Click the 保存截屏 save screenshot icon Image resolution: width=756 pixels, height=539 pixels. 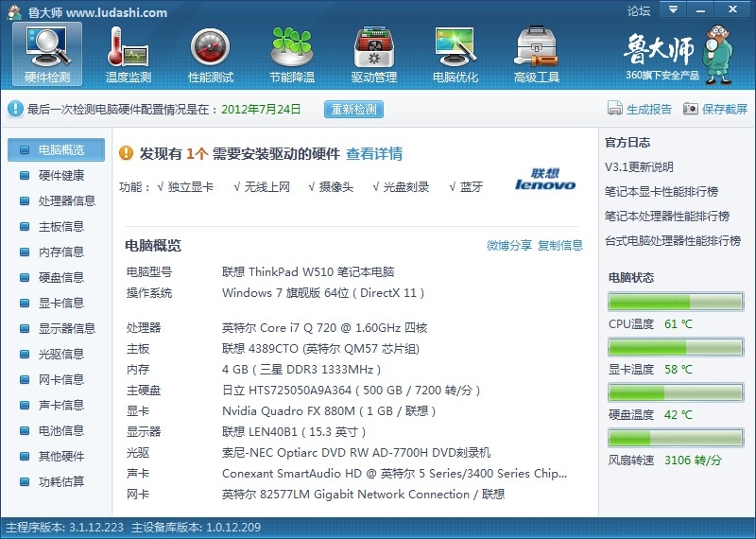691,109
